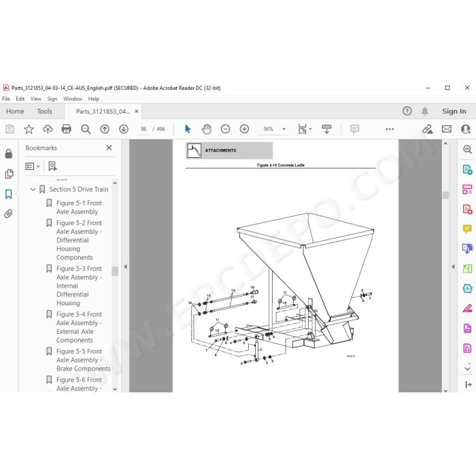Add new bookmark icon

click(52, 166)
